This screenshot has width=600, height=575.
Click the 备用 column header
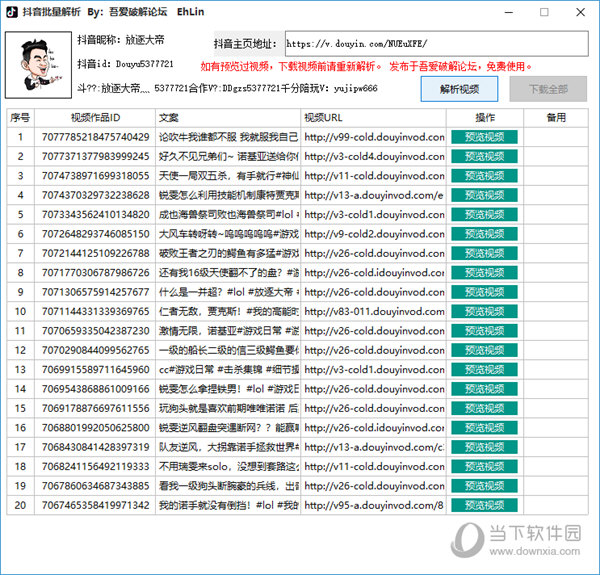click(x=556, y=118)
